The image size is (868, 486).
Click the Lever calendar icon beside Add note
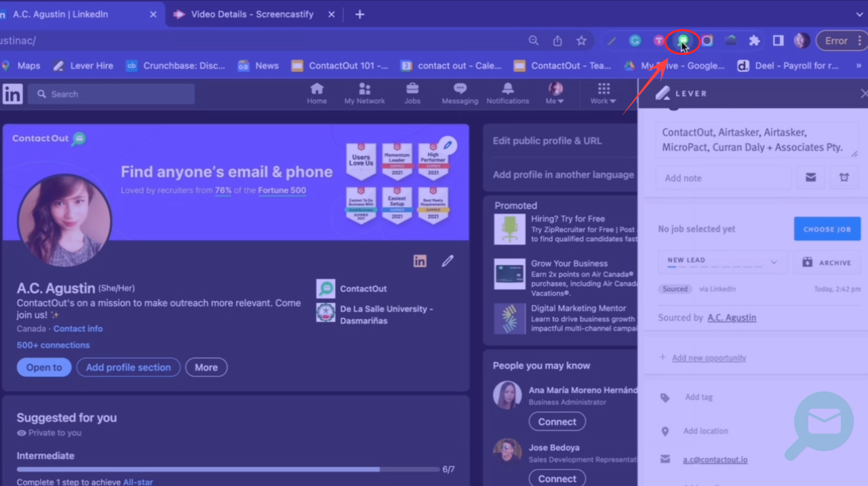click(x=844, y=178)
